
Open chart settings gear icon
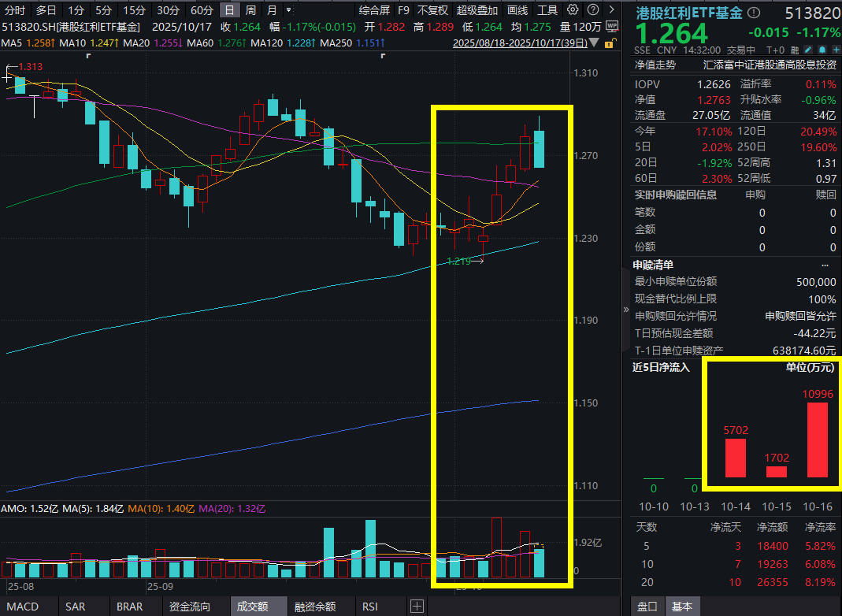click(x=573, y=10)
